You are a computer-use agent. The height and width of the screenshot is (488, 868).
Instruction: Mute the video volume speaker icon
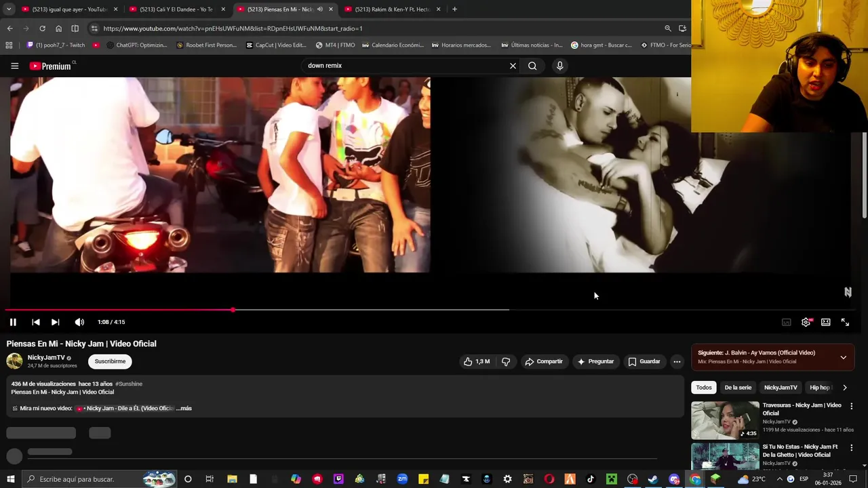[79, 322]
